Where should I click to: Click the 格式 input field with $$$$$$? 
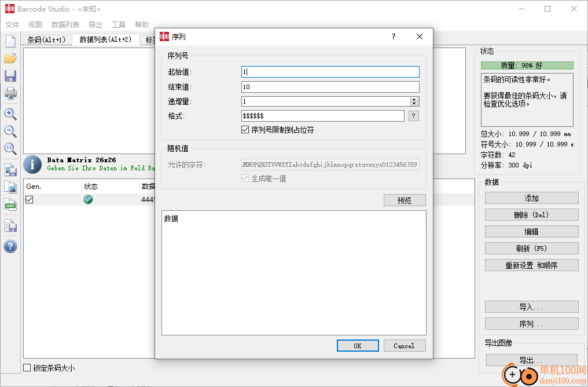(x=322, y=116)
